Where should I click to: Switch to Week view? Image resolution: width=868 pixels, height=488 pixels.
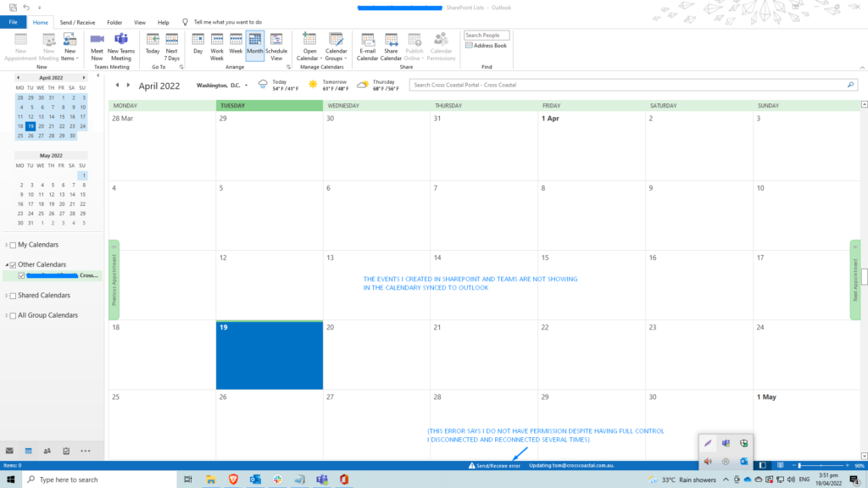coord(236,44)
